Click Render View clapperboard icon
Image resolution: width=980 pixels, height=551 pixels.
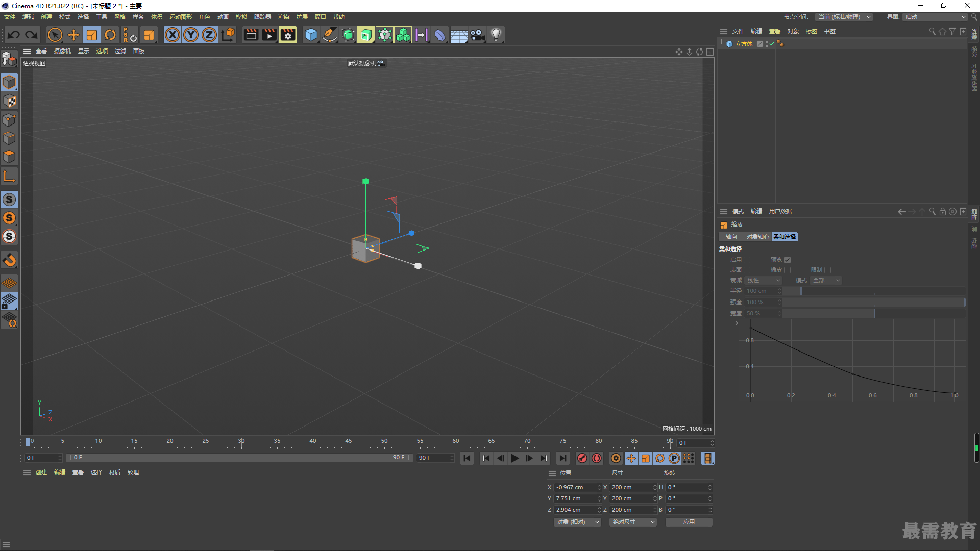click(x=251, y=35)
